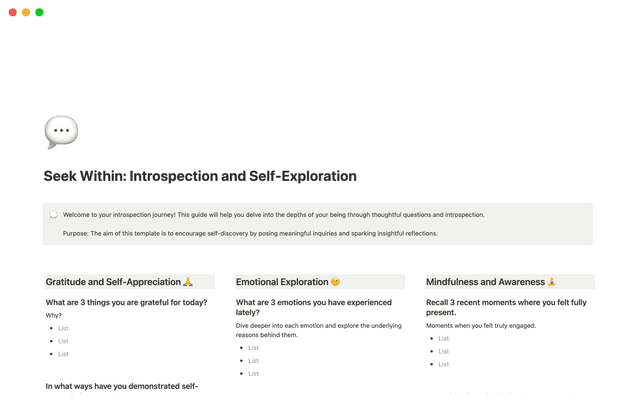Maximize the window using the green button
This screenshot has width=640, height=400.
[39, 12]
